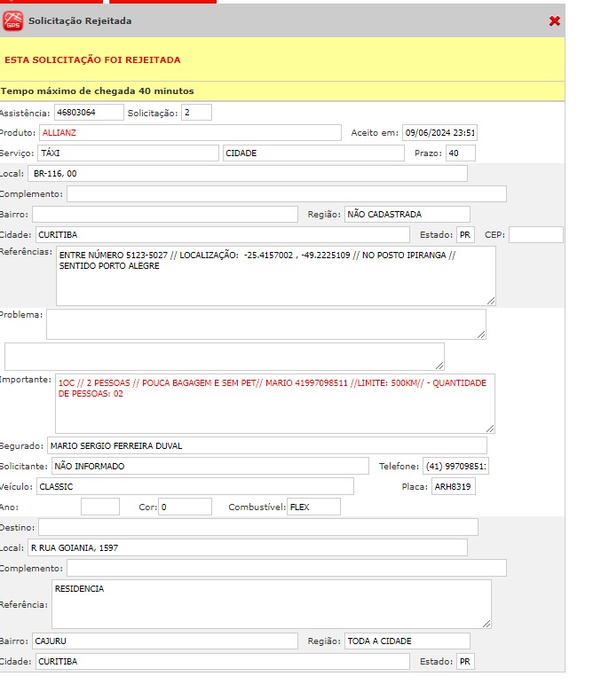Select the Solicitação number field
The width and height of the screenshot is (609, 700).
point(196,113)
